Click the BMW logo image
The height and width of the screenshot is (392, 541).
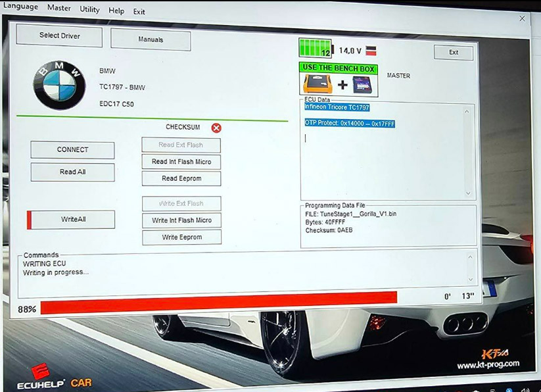[x=59, y=86]
